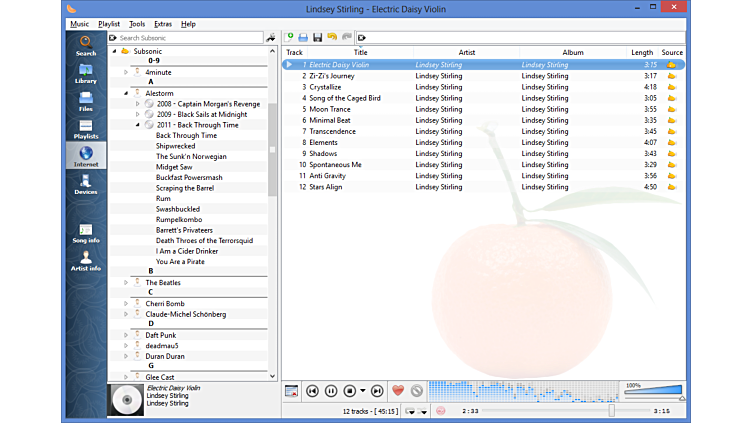Toggle Last.fm scrobbling icon in status bar
The image size is (752, 423).
pos(440,411)
